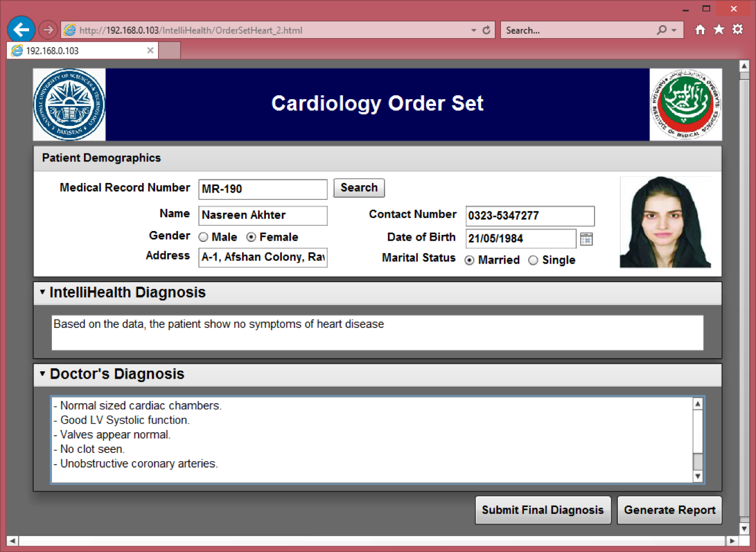Click the Generate Report button
The width and height of the screenshot is (756, 552).
click(x=669, y=510)
